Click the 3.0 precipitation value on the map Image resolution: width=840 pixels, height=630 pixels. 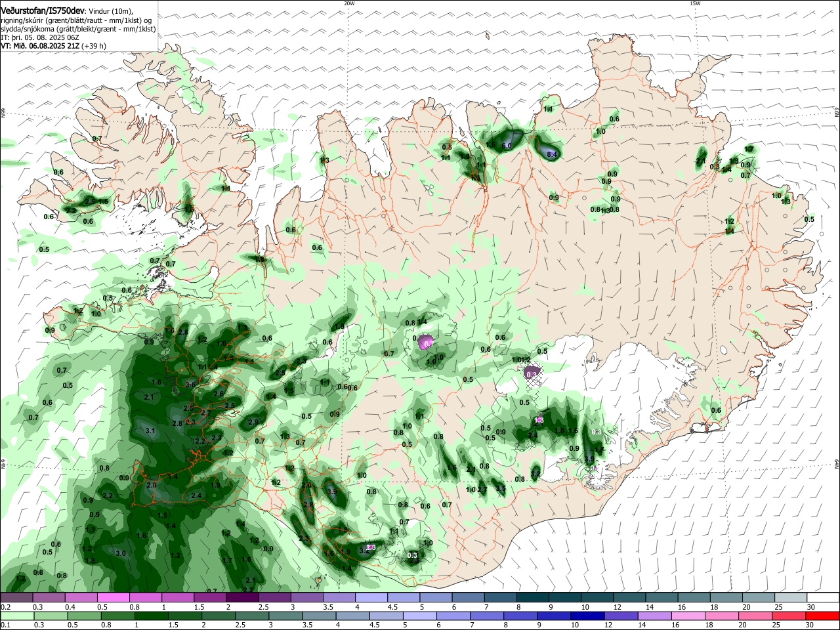(120, 553)
